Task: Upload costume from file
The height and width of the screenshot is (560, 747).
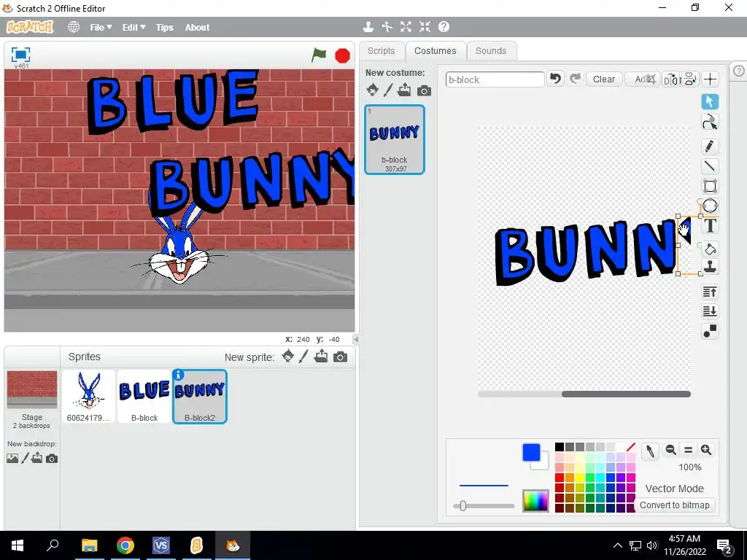Action: click(x=404, y=90)
